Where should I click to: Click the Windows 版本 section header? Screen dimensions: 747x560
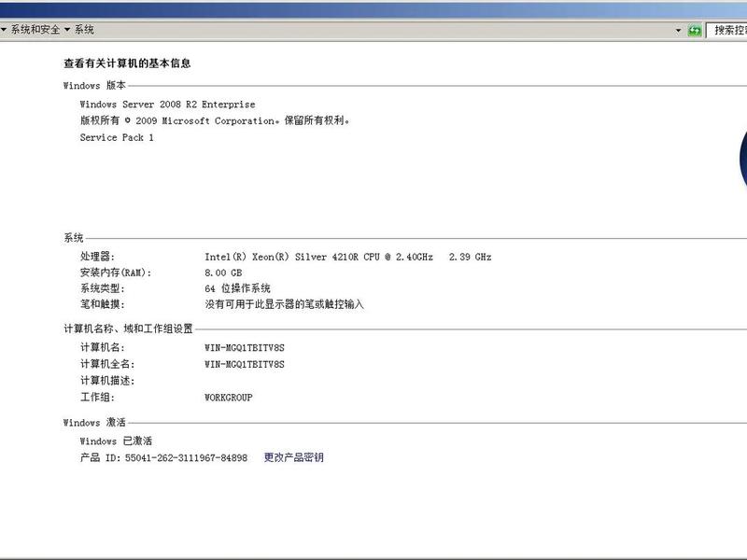click(94, 85)
